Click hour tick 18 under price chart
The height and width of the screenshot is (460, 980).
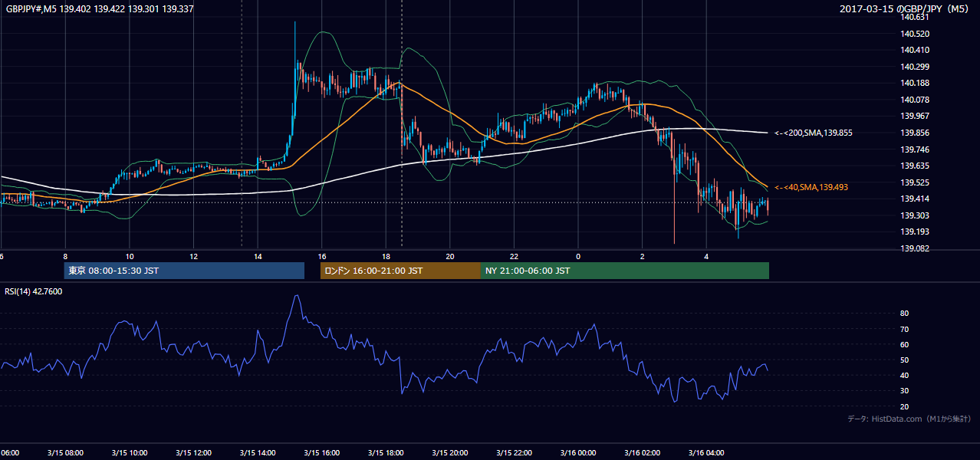pos(386,256)
